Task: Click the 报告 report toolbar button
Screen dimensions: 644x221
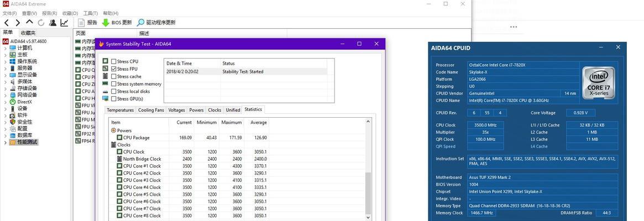Action: 87,23
